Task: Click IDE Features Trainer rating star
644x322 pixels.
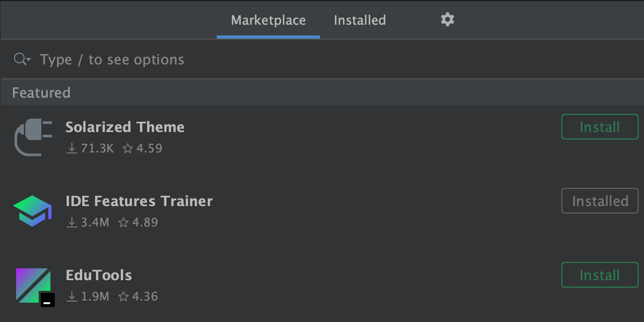Action: click(123, 223)
